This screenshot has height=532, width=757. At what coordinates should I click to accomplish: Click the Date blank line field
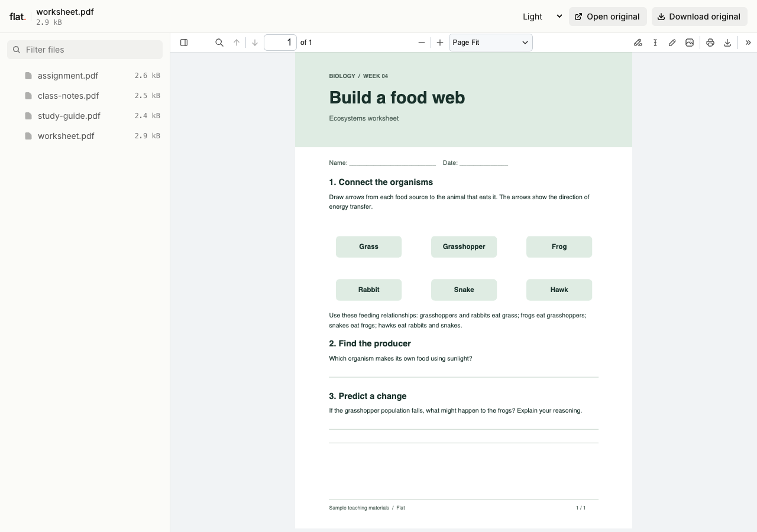[x=484, y=163]
